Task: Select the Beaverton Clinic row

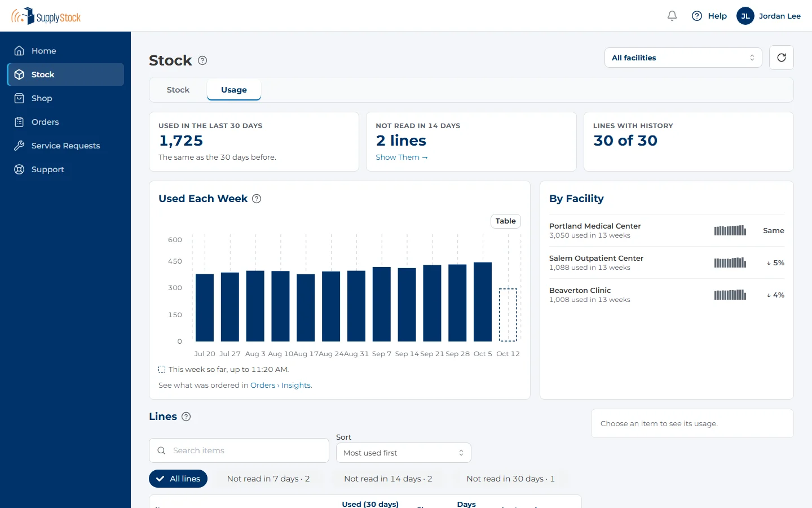Action: [667, 295]
